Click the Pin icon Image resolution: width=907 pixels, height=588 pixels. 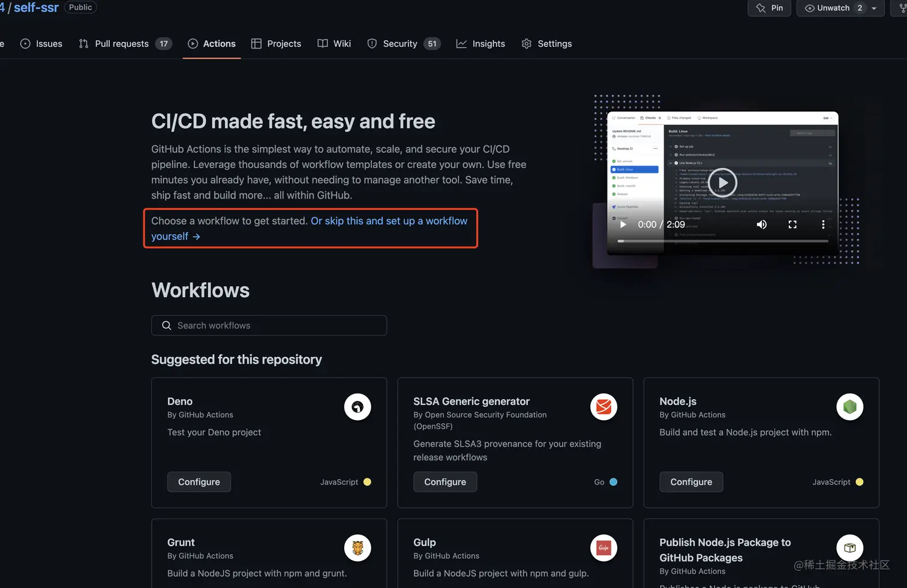pyautogui.click(x=761, y=8)
